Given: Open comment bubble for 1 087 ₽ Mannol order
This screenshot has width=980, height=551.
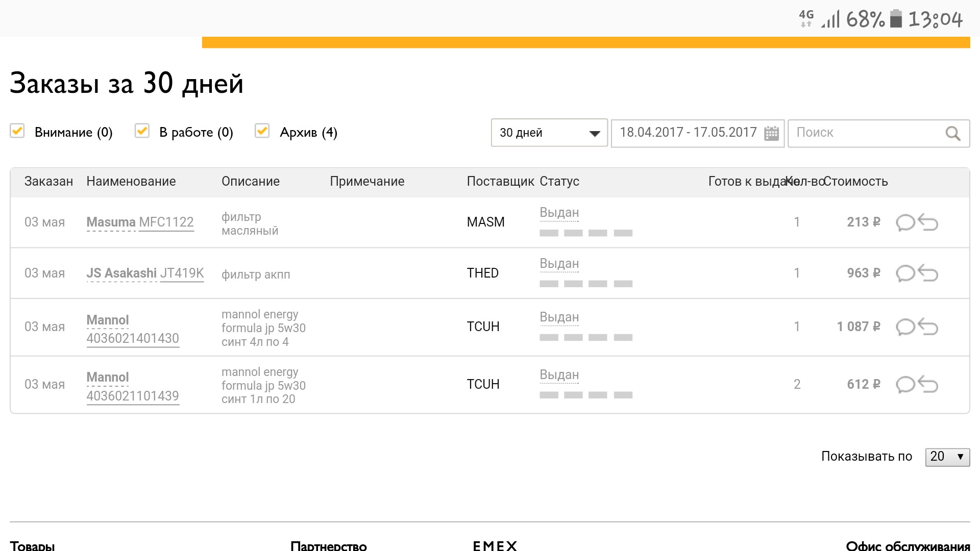Looking at the screenshot, I should [905, 327].
